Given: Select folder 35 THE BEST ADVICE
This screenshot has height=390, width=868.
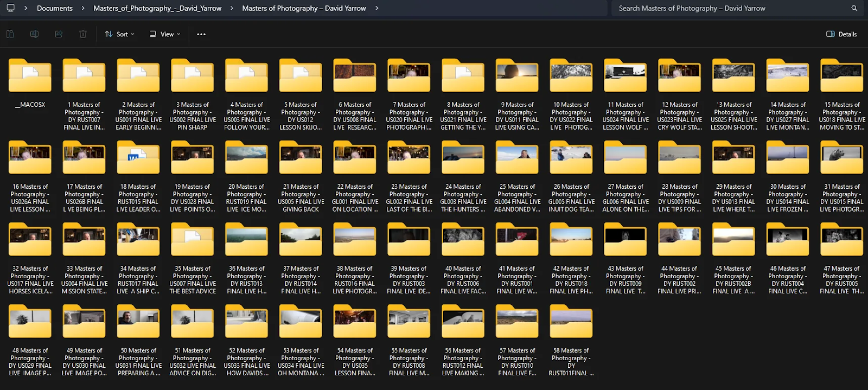Looking at the screenshot, I should (193, 241).
